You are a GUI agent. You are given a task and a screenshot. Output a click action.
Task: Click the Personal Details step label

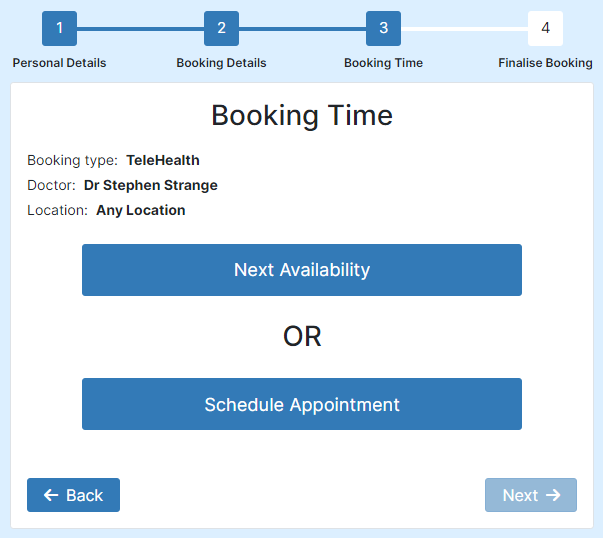[59, 63]
